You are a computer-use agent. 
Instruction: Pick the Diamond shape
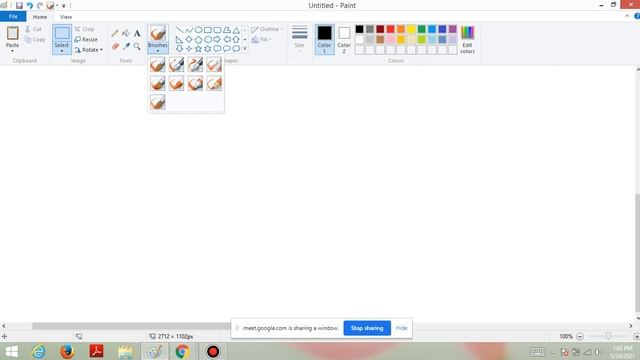(x=189, y=40)
